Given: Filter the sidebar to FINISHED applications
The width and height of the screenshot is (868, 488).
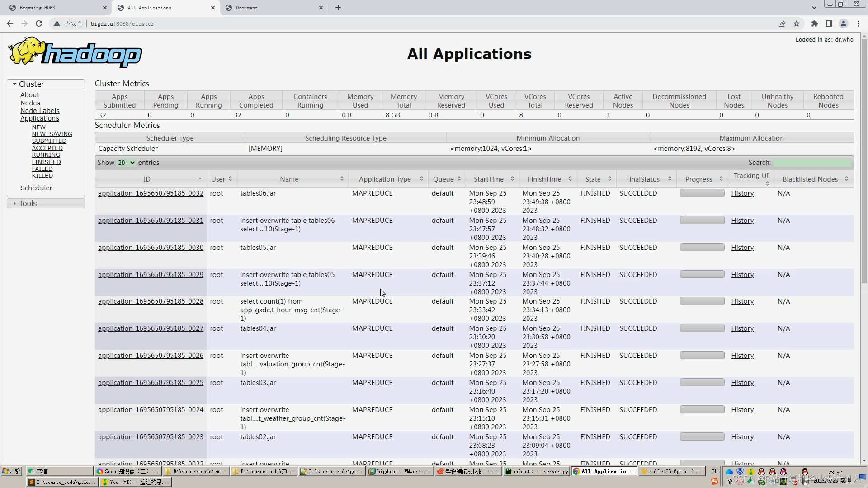Looking at the screenshot, I should point(46,162).
